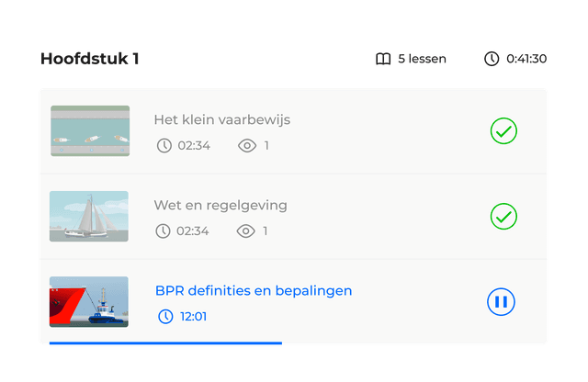The image size is (588, 382).
Task: Open BPR definities en bepalingen title
Action: pos(254,290)
